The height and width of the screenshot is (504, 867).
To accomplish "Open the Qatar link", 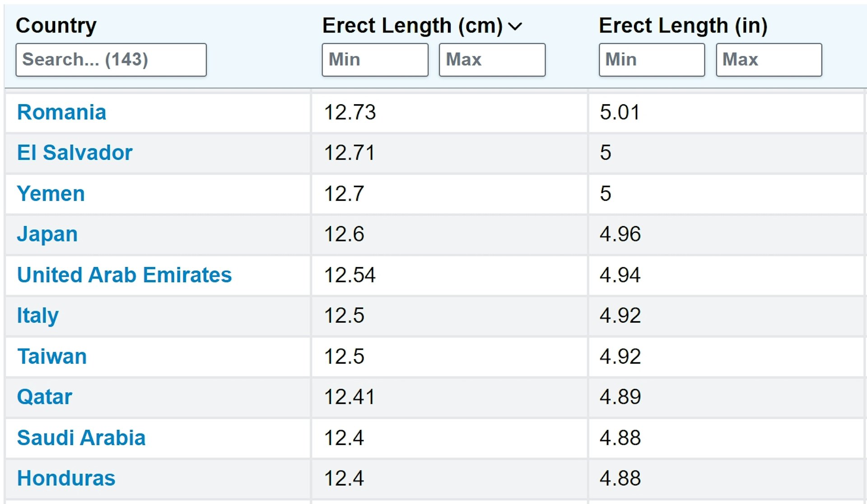I will click(x=44, y=397).
